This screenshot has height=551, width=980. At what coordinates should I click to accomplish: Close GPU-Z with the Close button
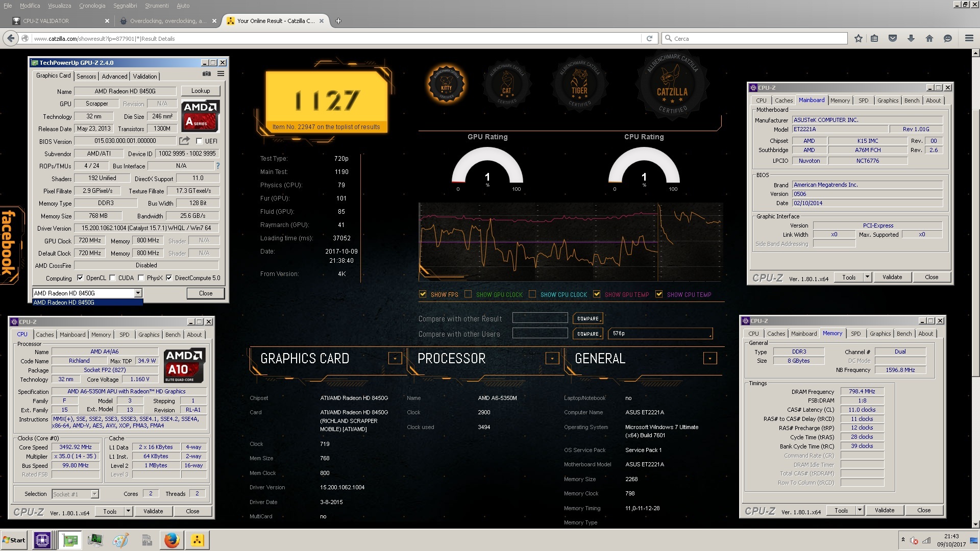[206, 293]
